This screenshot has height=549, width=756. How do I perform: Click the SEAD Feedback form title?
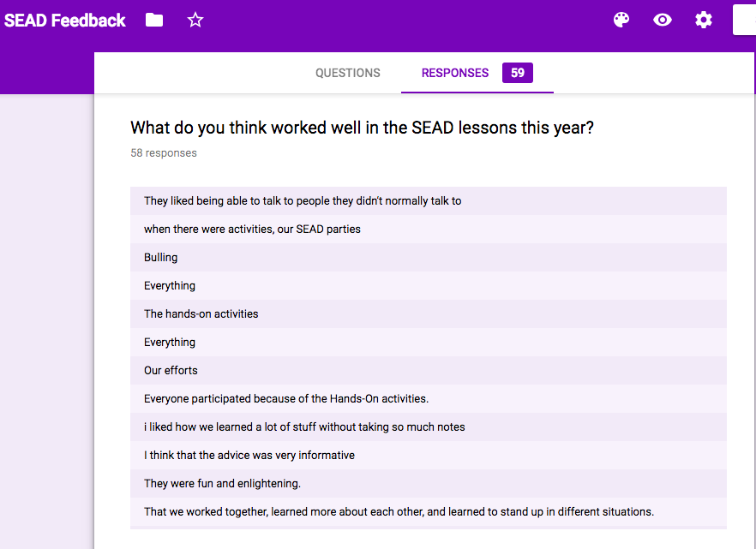[x=65, y=21]
